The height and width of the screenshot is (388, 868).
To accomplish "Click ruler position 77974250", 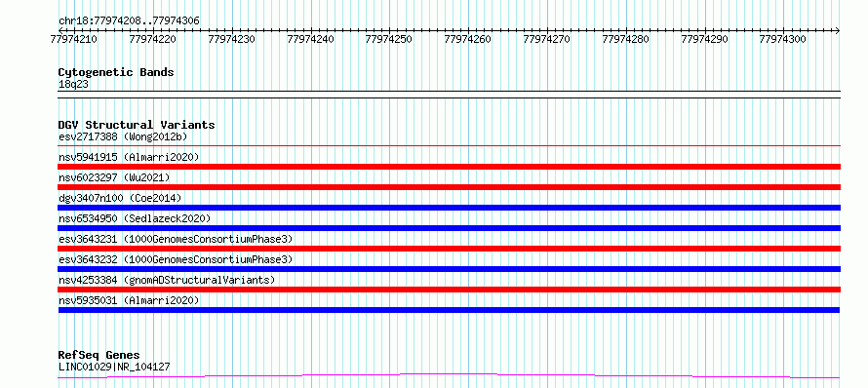I will 389,40.
